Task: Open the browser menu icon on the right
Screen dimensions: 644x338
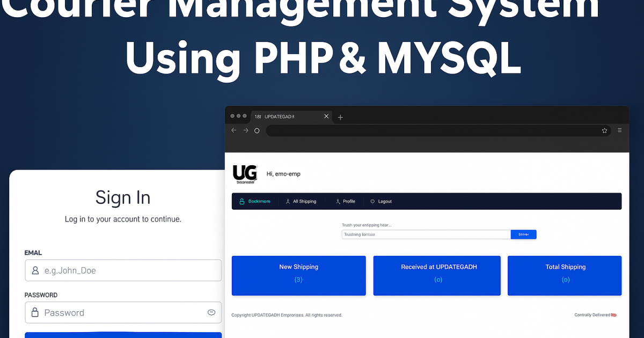Action: [x=620, y=130]
